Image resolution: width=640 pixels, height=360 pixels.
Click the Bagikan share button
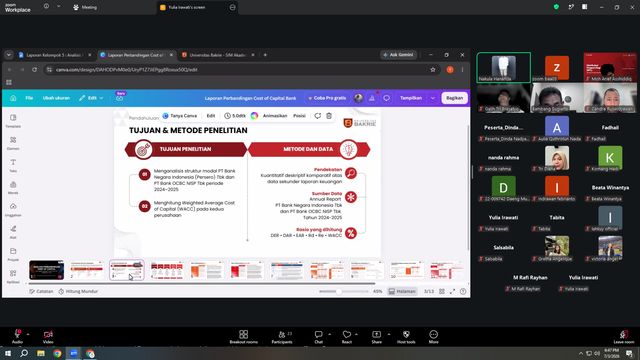click(454, 98)
